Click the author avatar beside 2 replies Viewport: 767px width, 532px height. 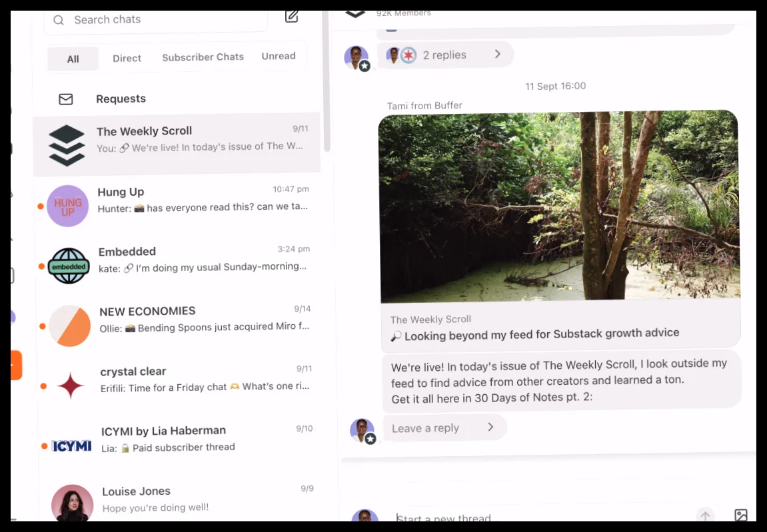(357, 58)
